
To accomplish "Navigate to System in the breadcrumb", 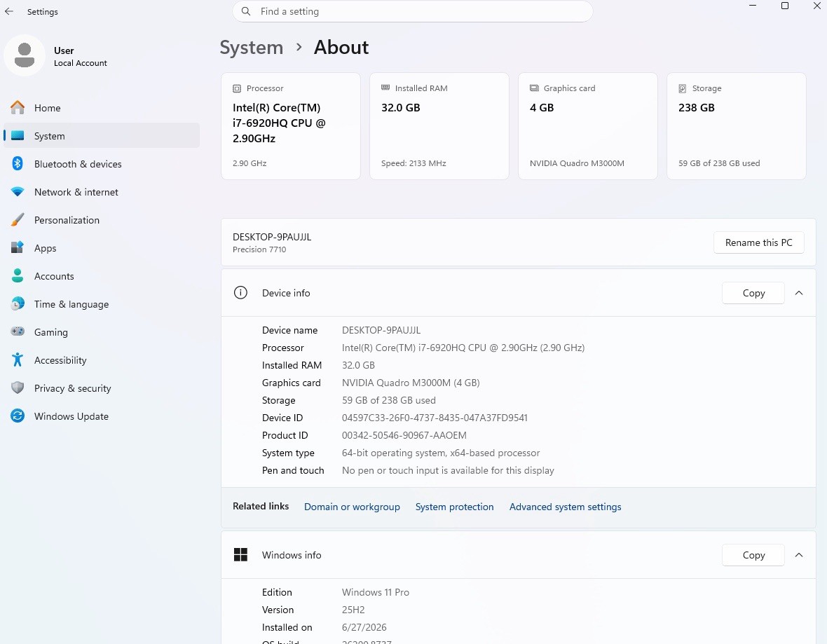I will tap(251, 48).
